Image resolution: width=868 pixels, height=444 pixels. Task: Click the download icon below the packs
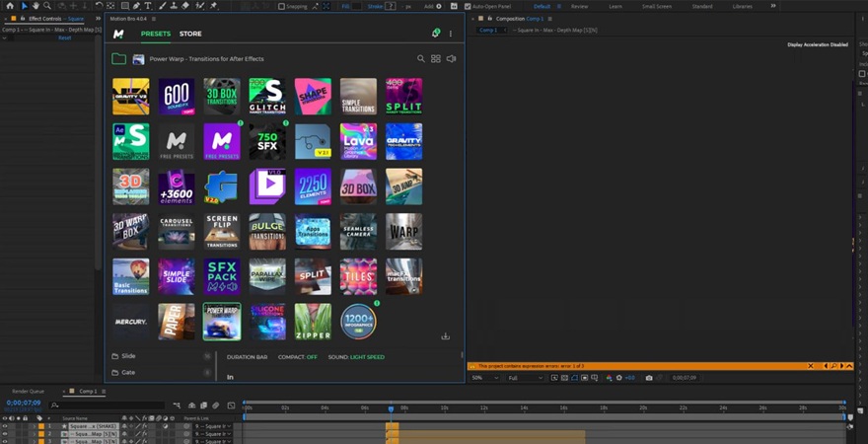[446, 336]
